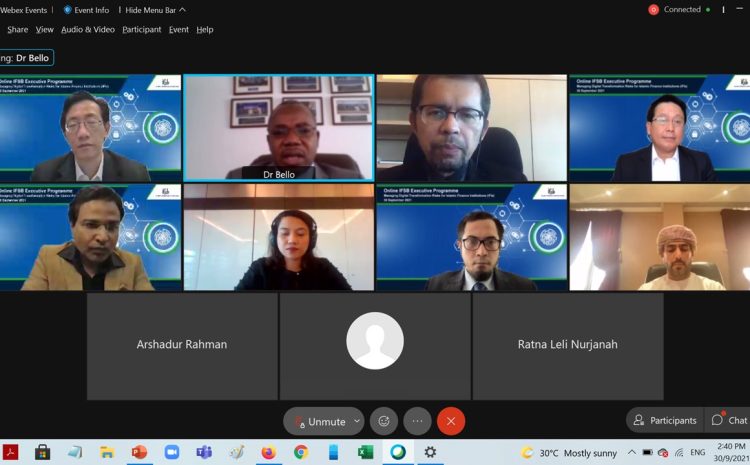Open the Chat panel button
The image size is (750, 465).
click(x=729, y=420)
